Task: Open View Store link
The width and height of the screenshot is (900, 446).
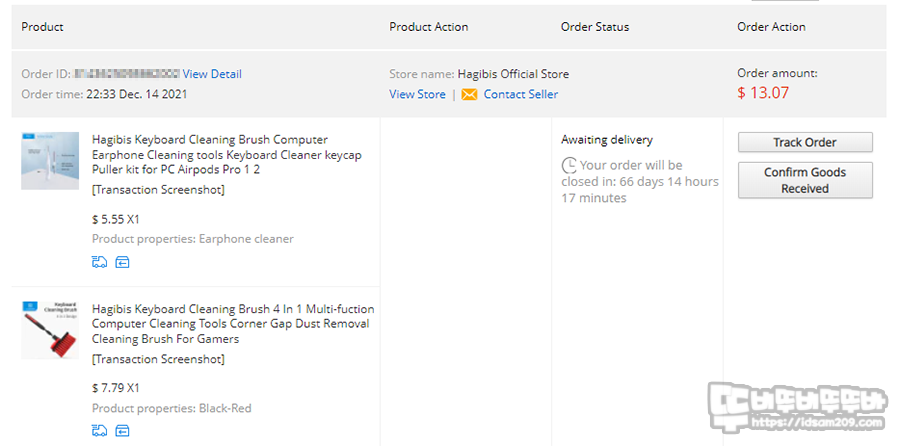Action: coord(417,94)
